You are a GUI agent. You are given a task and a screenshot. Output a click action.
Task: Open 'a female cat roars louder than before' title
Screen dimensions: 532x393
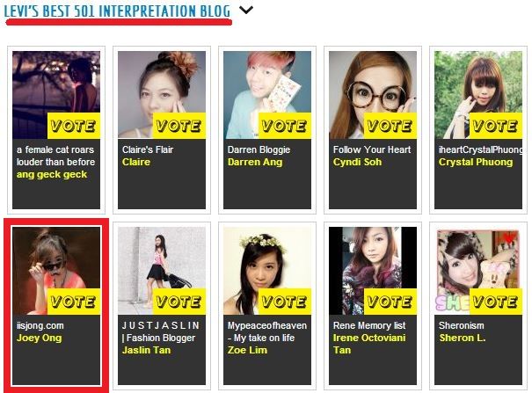(x=56, y=156)
